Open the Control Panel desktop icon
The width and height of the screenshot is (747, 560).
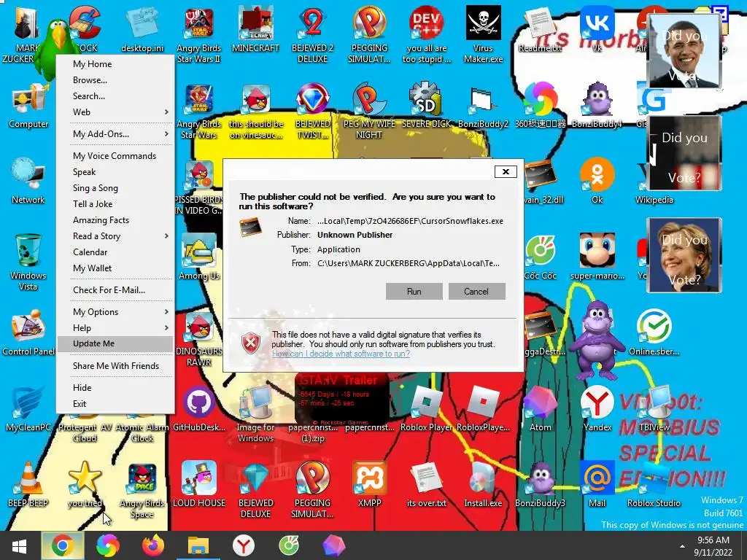(28, 333)
